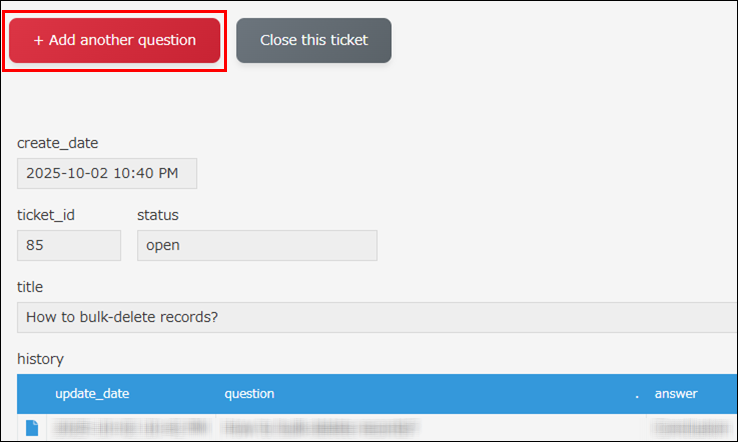Select the answer column header
This screenshot has height=442, width=738.
[675, 394]
